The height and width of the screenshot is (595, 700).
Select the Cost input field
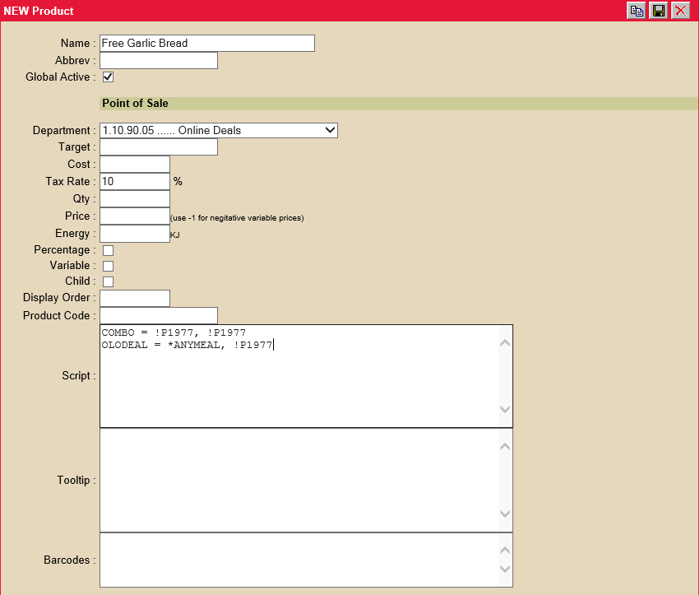135,165
